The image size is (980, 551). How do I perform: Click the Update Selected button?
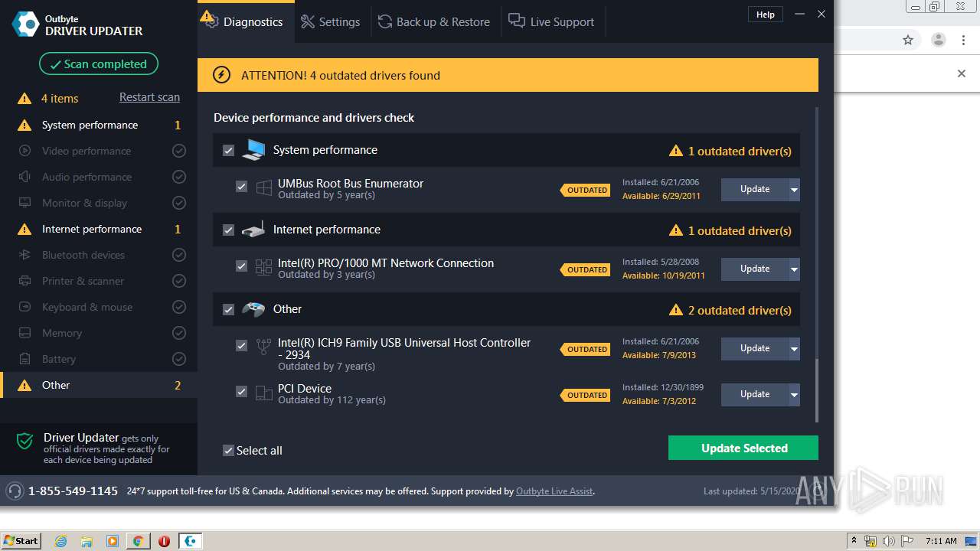coord(743,448)
